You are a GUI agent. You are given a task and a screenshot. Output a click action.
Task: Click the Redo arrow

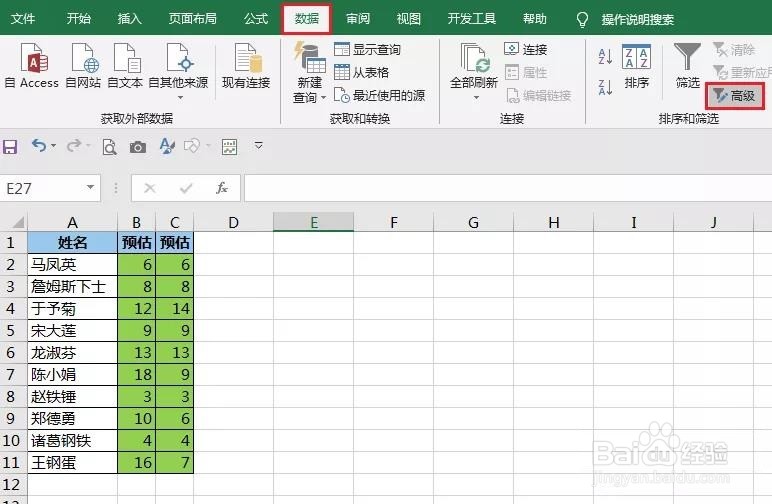[74, 146]
